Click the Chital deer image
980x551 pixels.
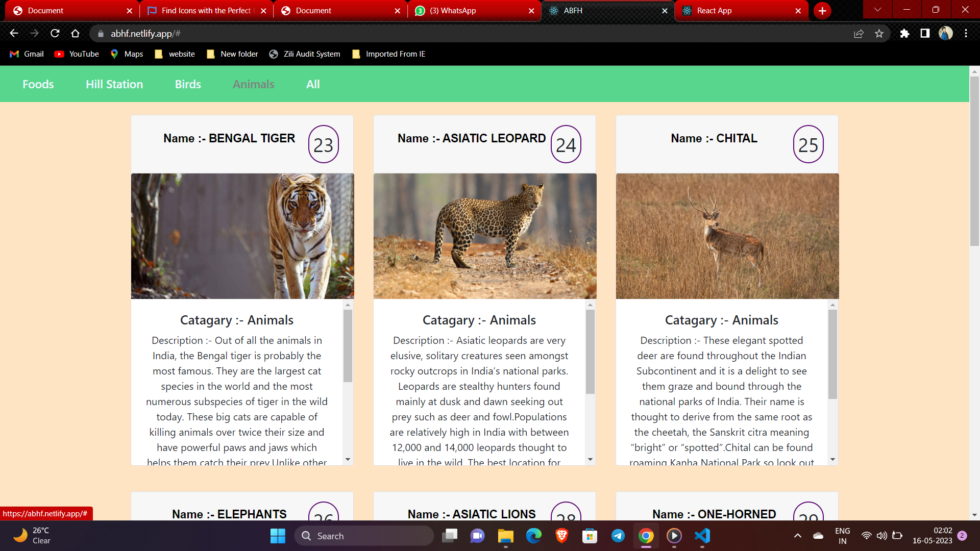tap(727, 236)
